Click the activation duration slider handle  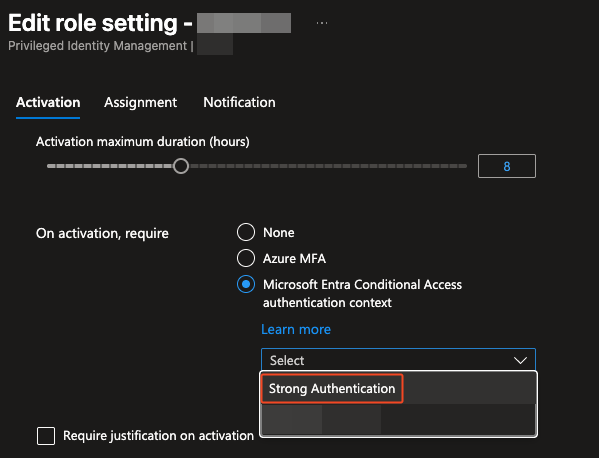click(x=181, y=166)
